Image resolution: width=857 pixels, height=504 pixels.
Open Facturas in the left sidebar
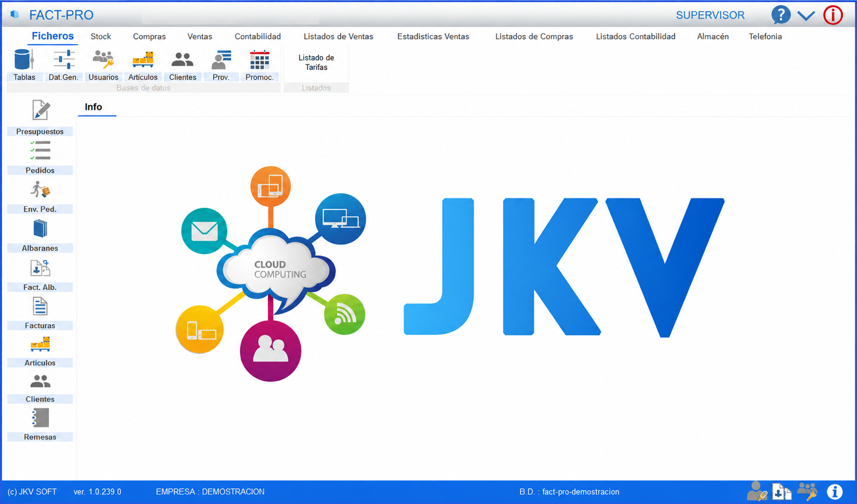(40, 313)
